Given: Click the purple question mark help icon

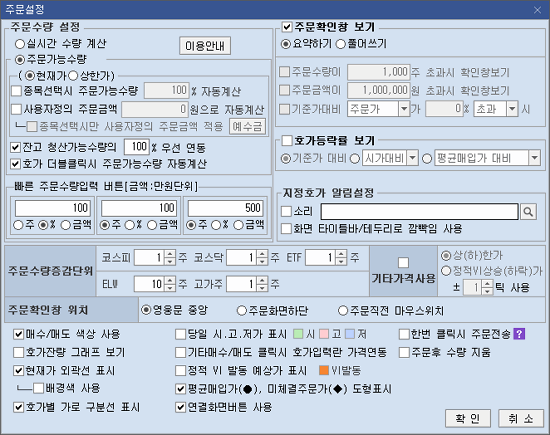Looking at the screenshot, I should point(519,334).
